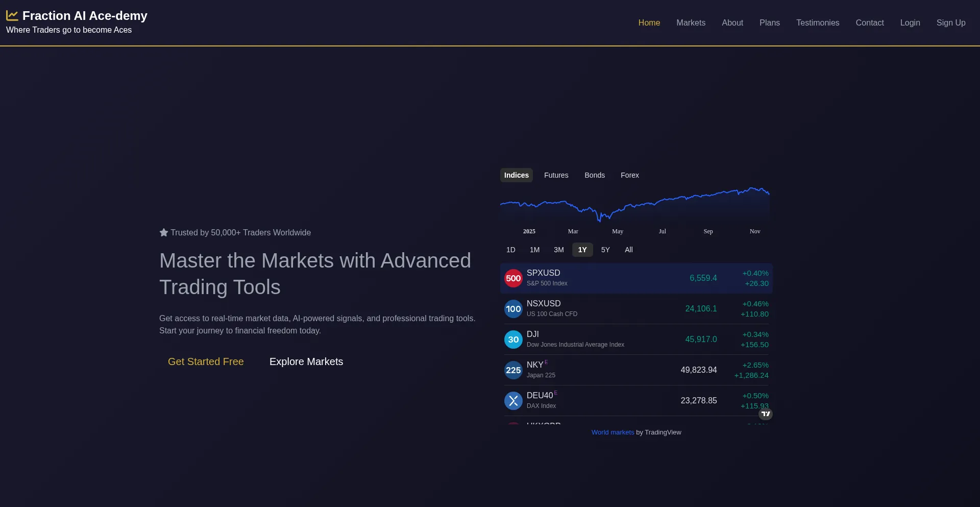Switch chart range to 1D
This screenshot has width=980, height=507.
tap(510, 250)
